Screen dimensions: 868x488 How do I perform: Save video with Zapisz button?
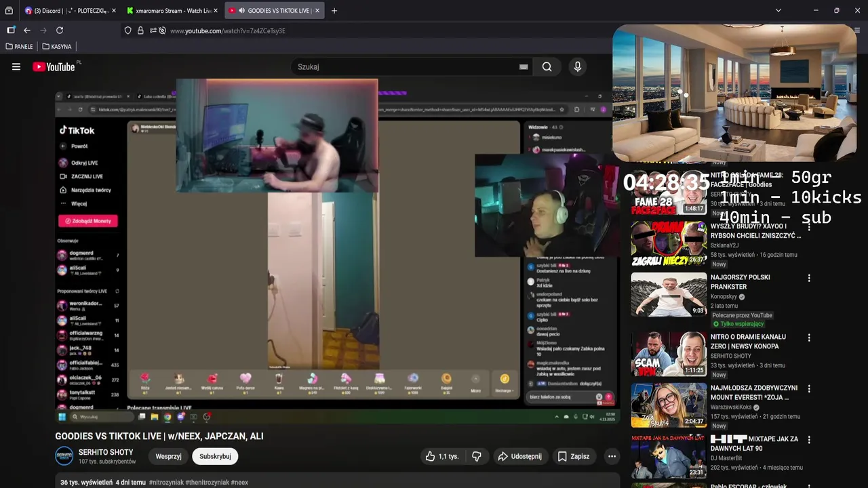point(574,456)
